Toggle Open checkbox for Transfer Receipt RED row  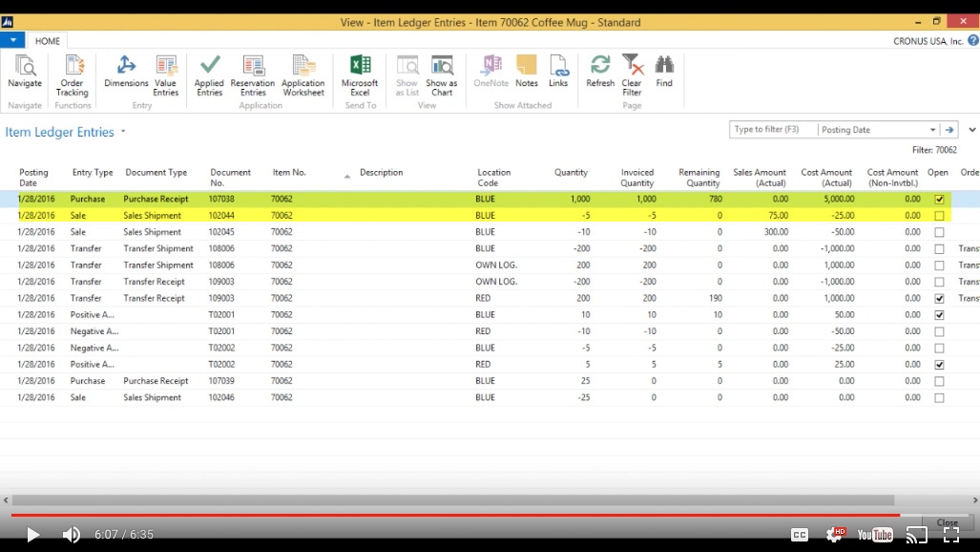point(939,299)
